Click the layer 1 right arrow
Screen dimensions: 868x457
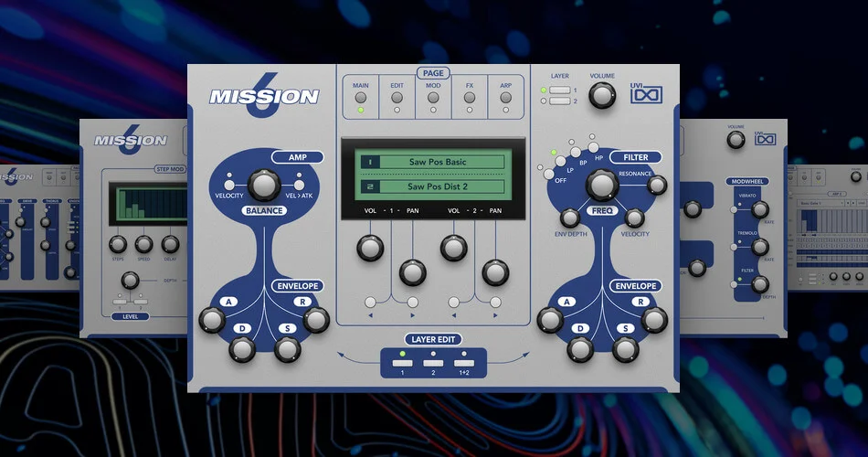click(x=412, y=315)
